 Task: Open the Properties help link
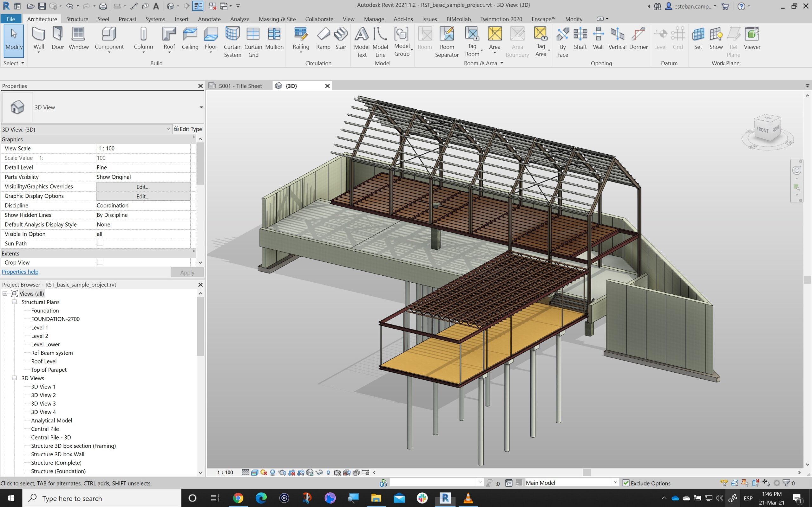[x=20, y=272]
